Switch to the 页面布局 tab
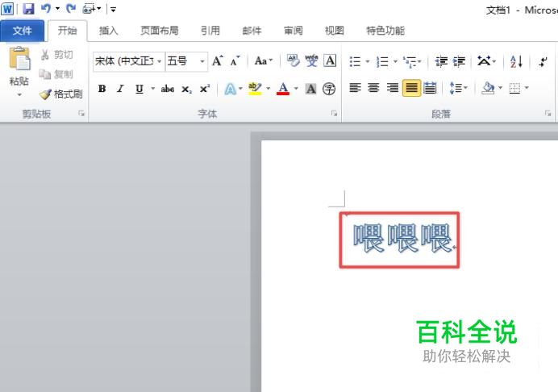Viewport: 558px width, 392px height. [160, 31]
